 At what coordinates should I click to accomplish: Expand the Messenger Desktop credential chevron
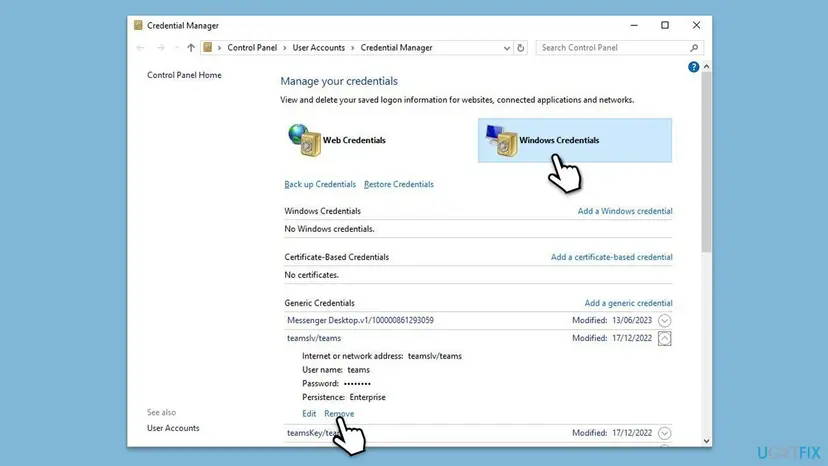pos(664,321)
